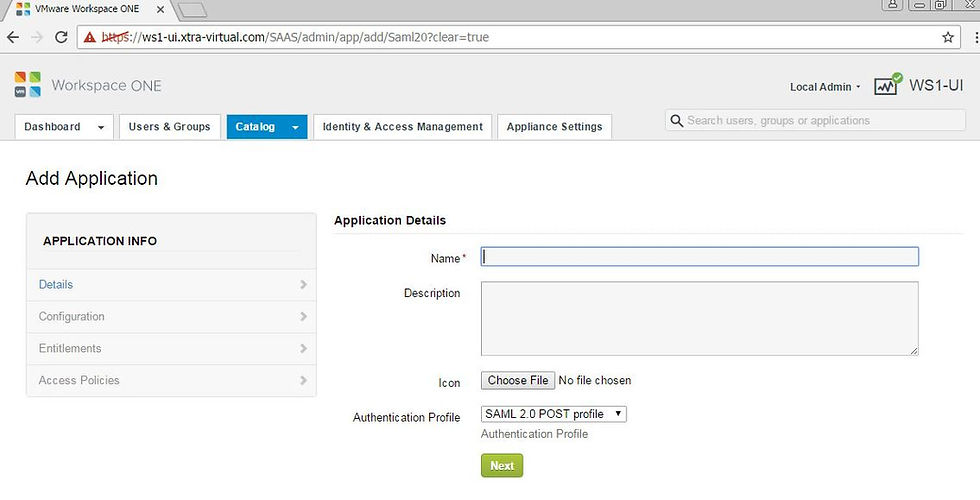Select Configuration in Application Info
980x500 pixels.
(x=171, y=317)
